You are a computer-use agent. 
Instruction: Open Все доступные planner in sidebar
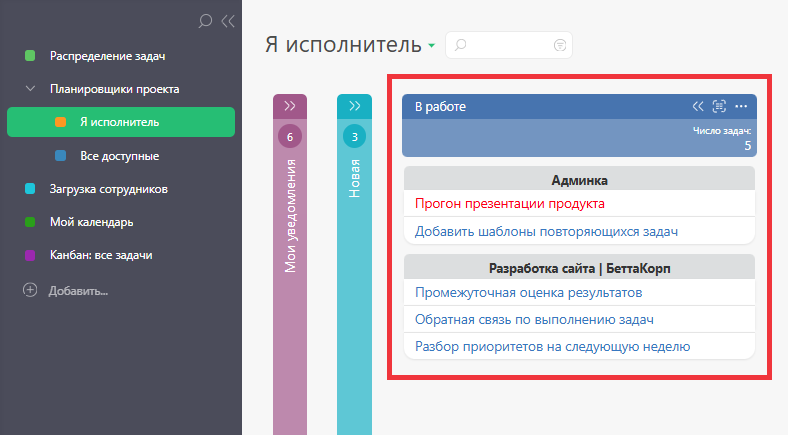pos(120,156)
